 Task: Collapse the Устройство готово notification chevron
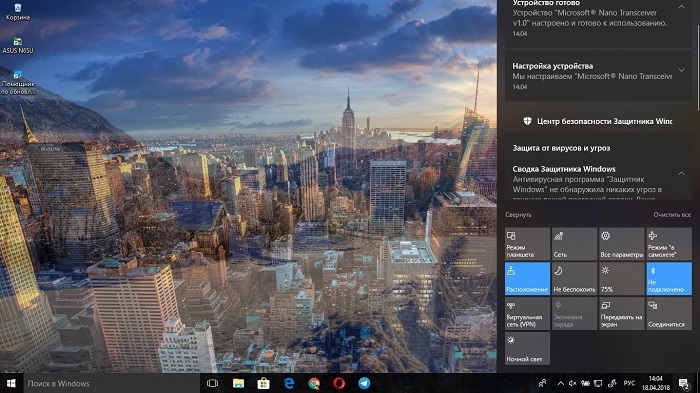click(x=681, y=7)
